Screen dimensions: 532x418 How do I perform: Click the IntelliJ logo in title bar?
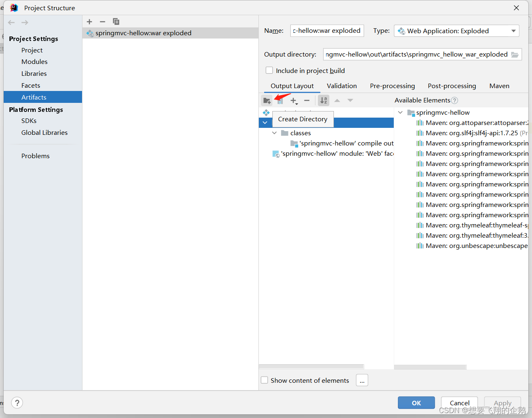pos(14,8)
